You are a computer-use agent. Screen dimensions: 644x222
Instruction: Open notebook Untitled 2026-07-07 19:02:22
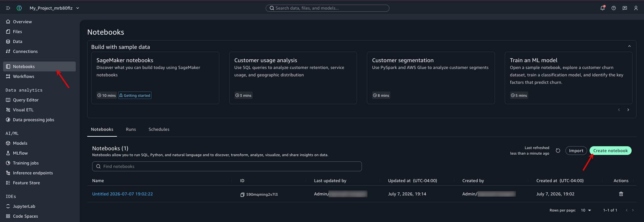122,194
